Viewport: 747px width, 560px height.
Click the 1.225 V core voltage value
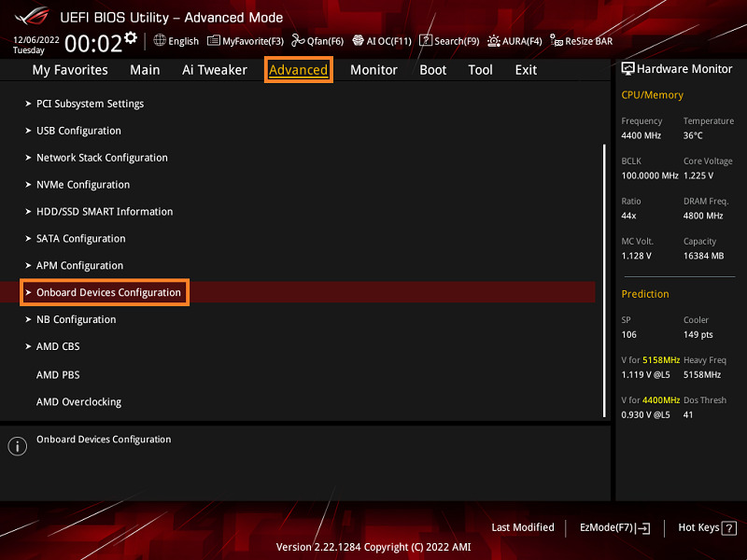click(x=698, y=175)
